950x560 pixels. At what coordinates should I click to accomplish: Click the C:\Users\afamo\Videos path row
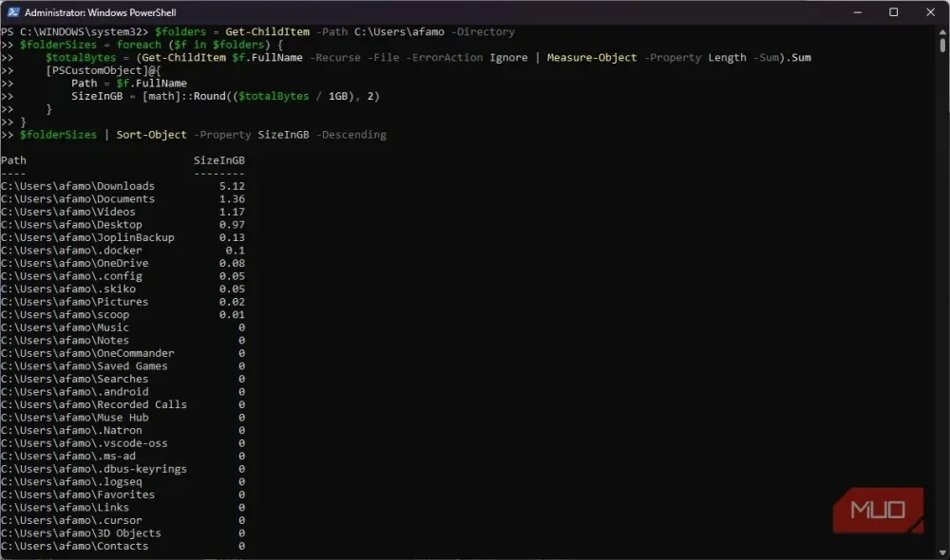tap(67, 212)
